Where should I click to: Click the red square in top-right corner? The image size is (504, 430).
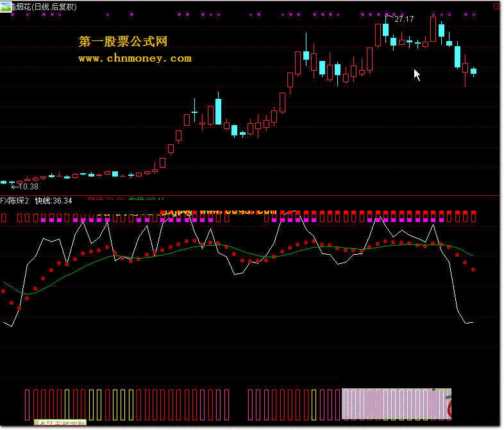pos(496,6)
